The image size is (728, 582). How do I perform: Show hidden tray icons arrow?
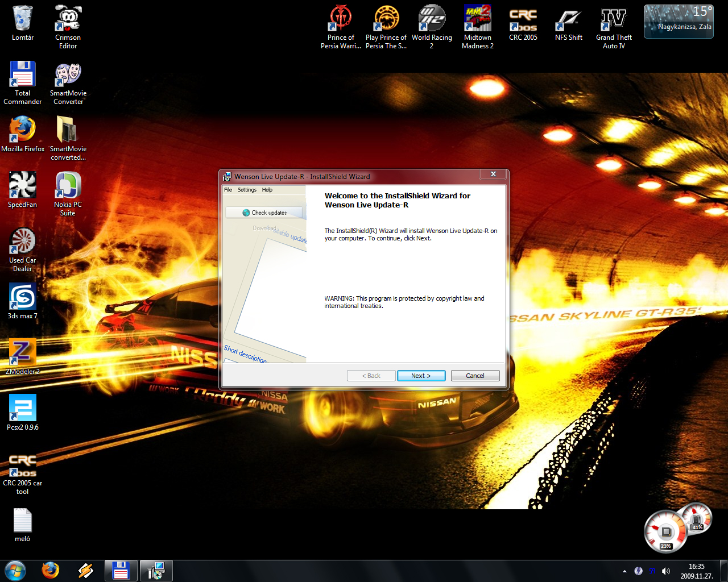pyautogui.click(x=624, y=571)
